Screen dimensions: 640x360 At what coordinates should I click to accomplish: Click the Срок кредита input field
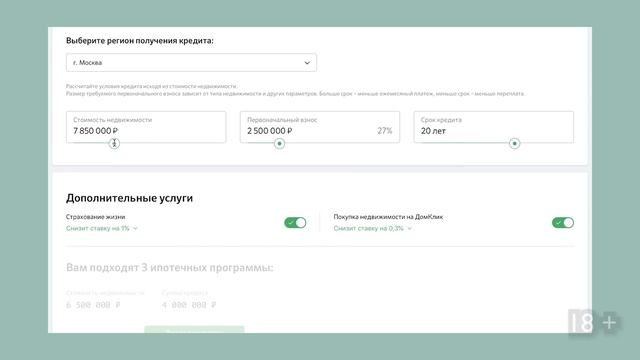click(x=493, y=127)
